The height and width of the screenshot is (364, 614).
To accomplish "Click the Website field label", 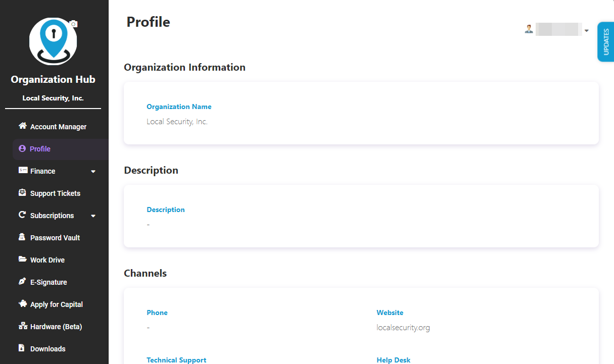I will click(x=390, y=313).
